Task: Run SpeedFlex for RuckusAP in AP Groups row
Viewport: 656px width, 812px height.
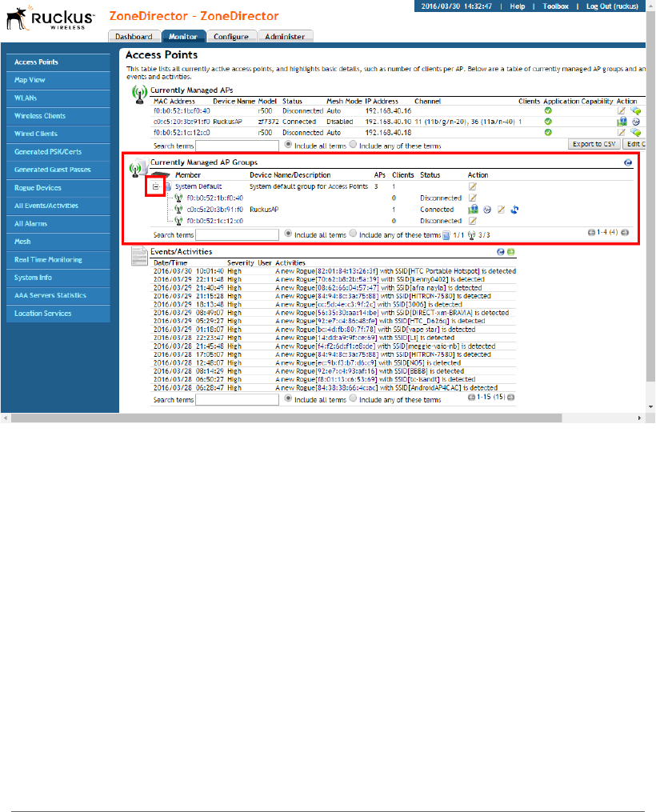Action: [x=487, y=210]
